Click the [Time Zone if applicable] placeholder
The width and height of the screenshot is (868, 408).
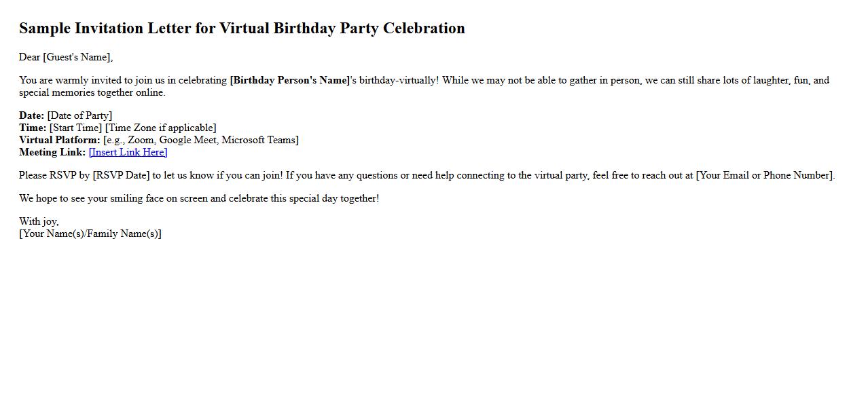pyautogui.click(x=161, y=128)
